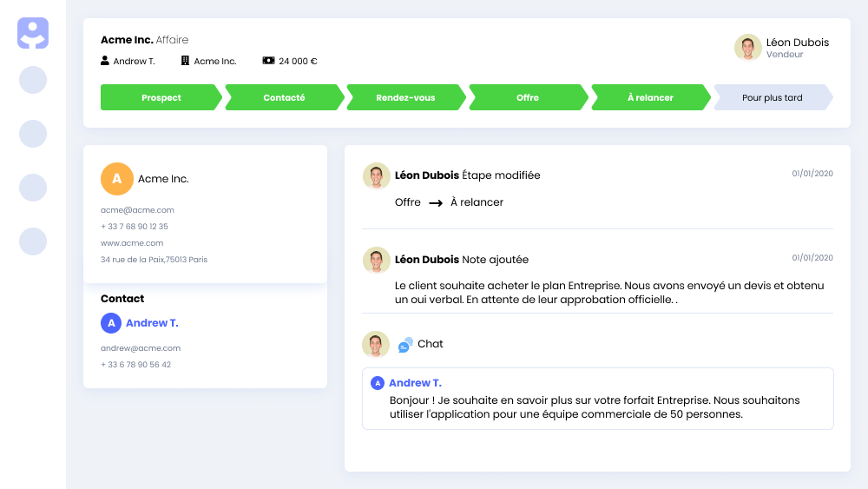This screenshot has height=489, width=868.
Task: Open the Andrew T. contact link
Action: pyautogui.click(x=152, y=323)
